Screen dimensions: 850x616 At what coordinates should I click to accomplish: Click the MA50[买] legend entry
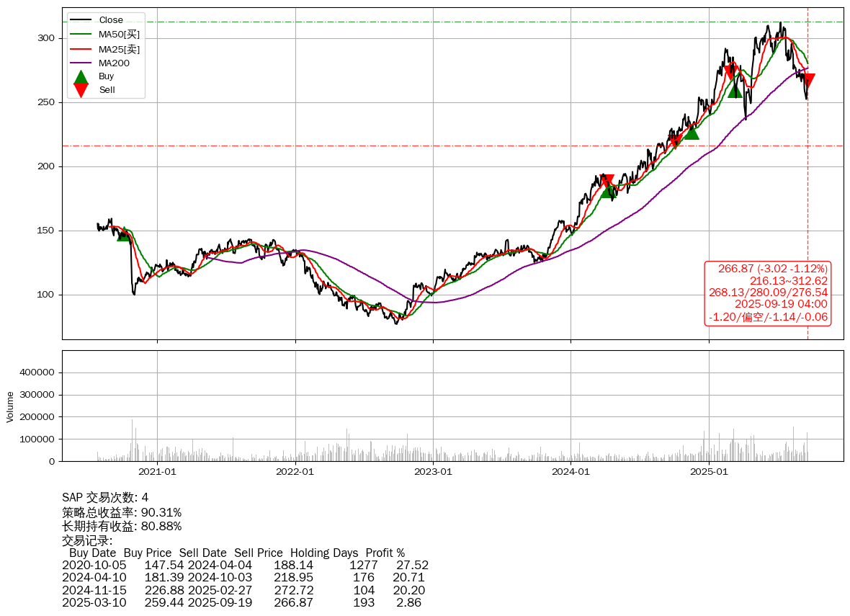[x=119, y=35]
